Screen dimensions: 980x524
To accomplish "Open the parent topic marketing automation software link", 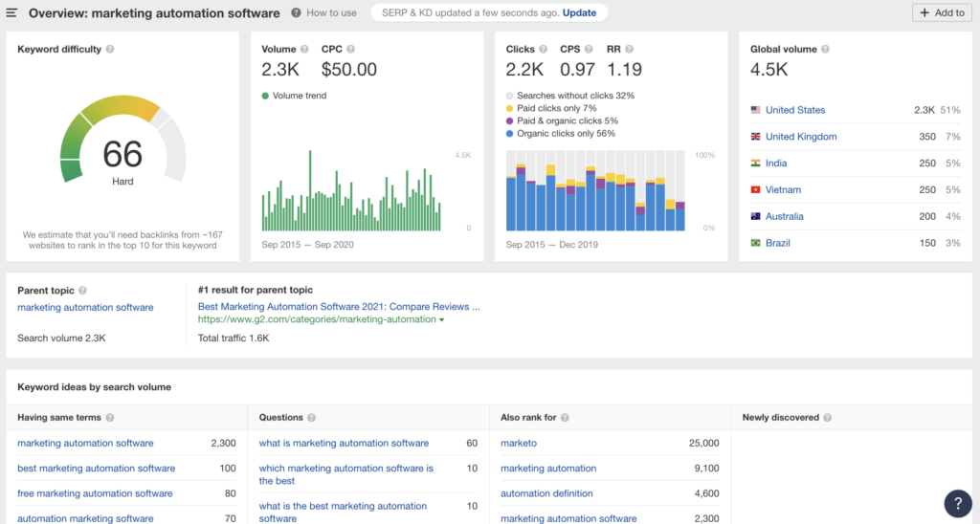I will point(85,308).
